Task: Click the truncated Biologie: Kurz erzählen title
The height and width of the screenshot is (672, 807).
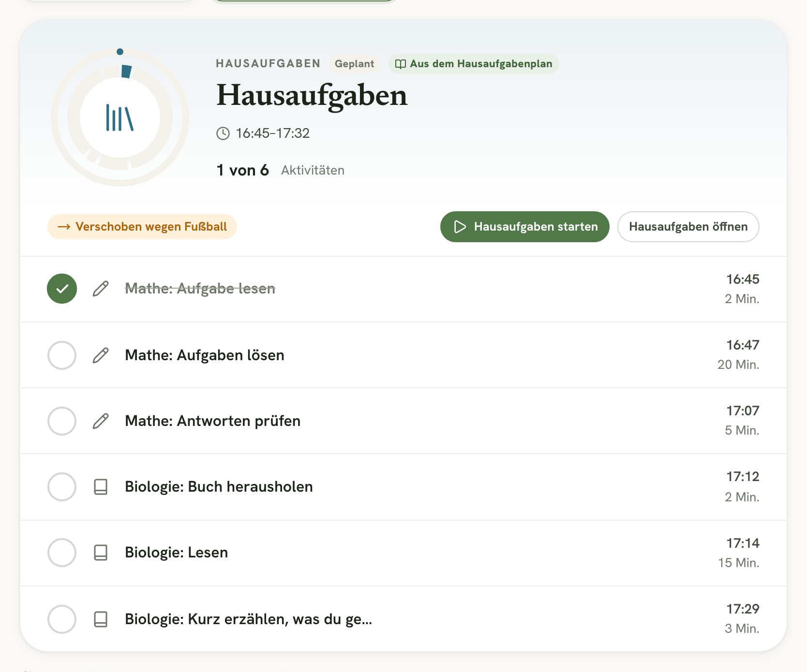Action: tap(248, 619)
